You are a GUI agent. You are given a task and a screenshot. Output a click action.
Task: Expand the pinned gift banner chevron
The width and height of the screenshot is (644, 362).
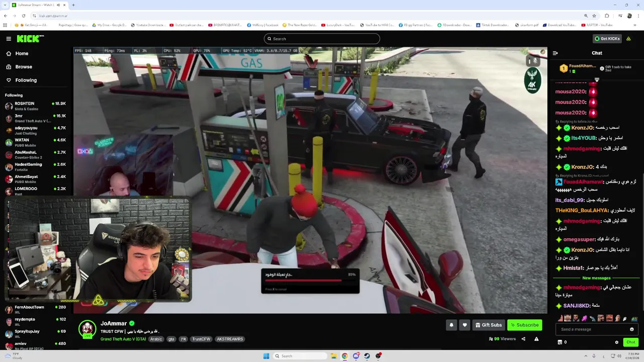pos(597,79)
